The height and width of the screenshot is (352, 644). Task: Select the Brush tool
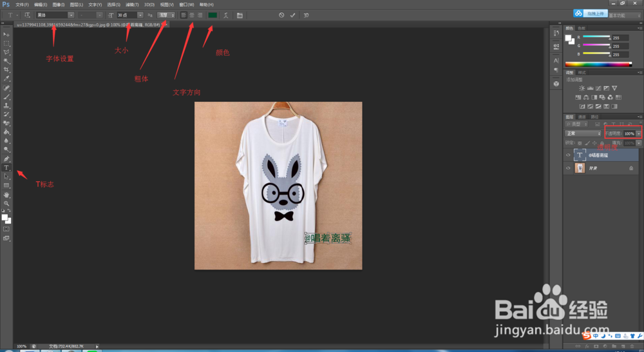pyautogui.click(x=6, y=97)
